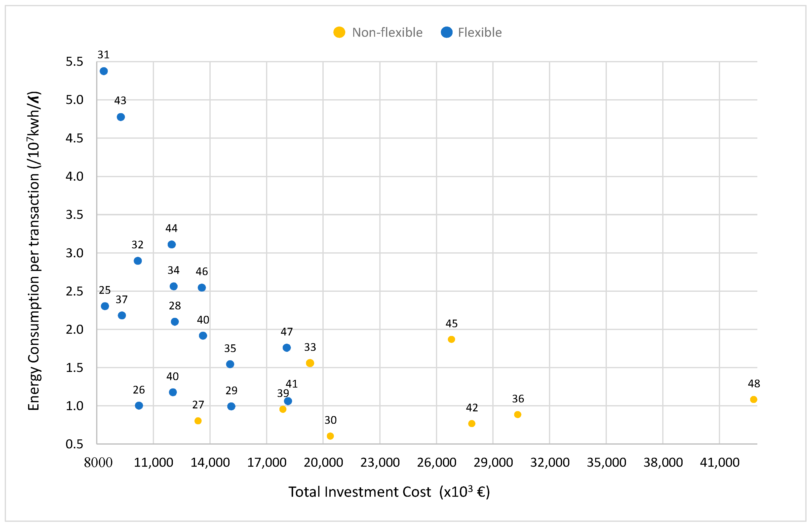Click the yellow point labeled 27
This screenshot has width=812, height=527.
click(x=198, y=421)
